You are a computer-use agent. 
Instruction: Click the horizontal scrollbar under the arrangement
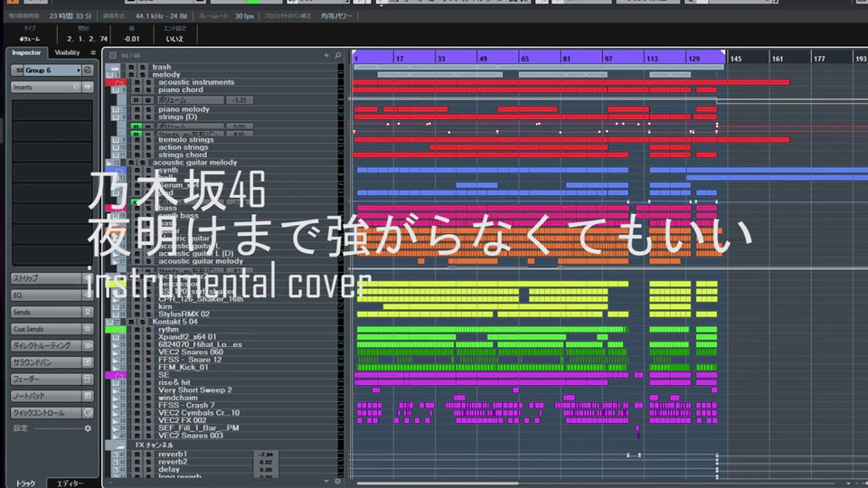tap(438, 483)
